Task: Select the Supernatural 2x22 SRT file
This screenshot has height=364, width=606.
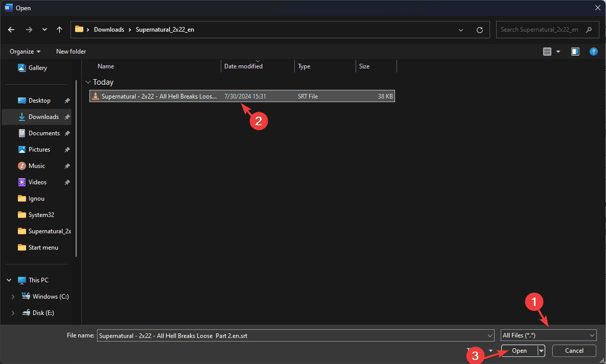Action: (x=242, y=96)
